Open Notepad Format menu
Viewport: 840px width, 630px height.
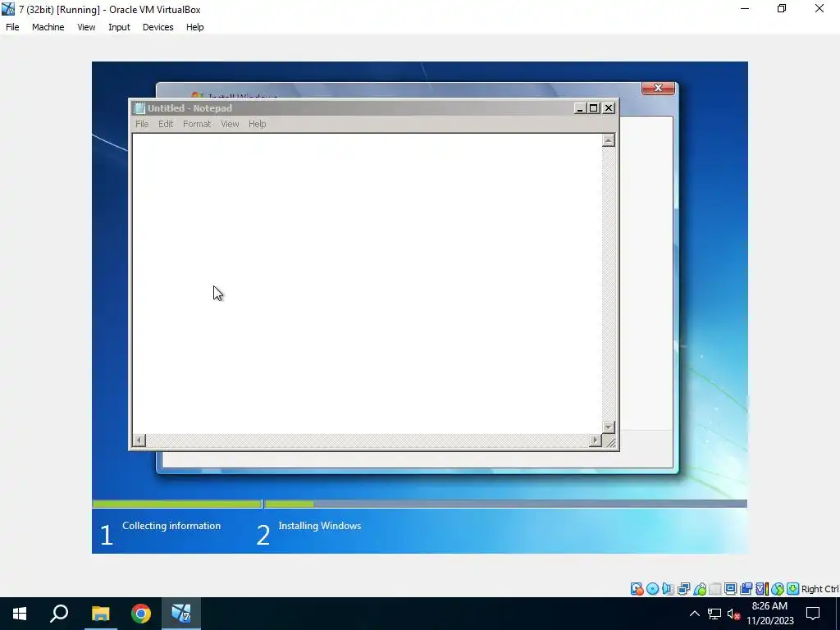point(197,124)
